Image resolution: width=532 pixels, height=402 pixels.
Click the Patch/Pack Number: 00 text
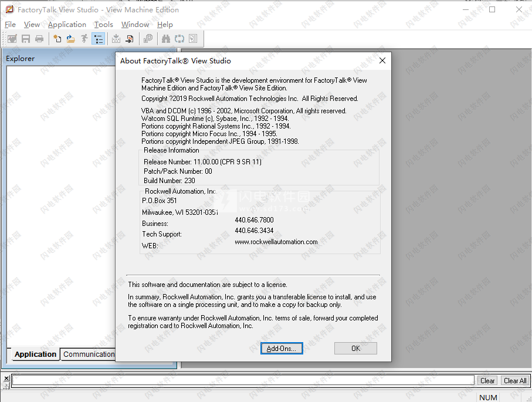pyautogui.click(x=178, y=171)
